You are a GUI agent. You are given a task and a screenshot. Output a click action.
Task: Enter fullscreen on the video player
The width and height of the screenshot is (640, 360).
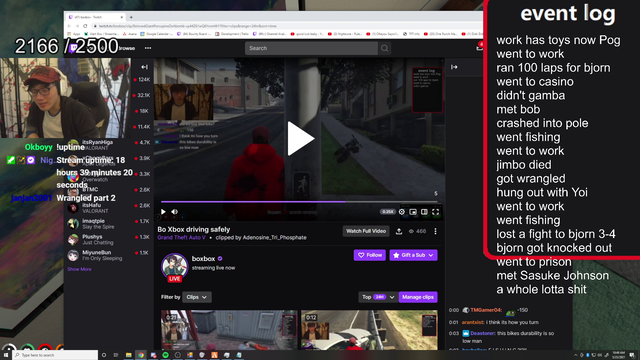click(x=436, y=211)
